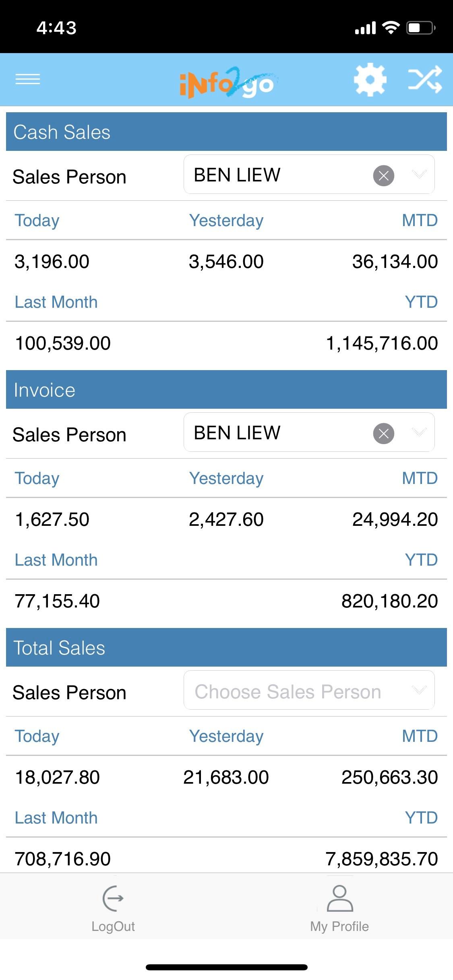Tap the Total Sales section header
This screenshot has width=453, height=980.
(x=226, y=648)
